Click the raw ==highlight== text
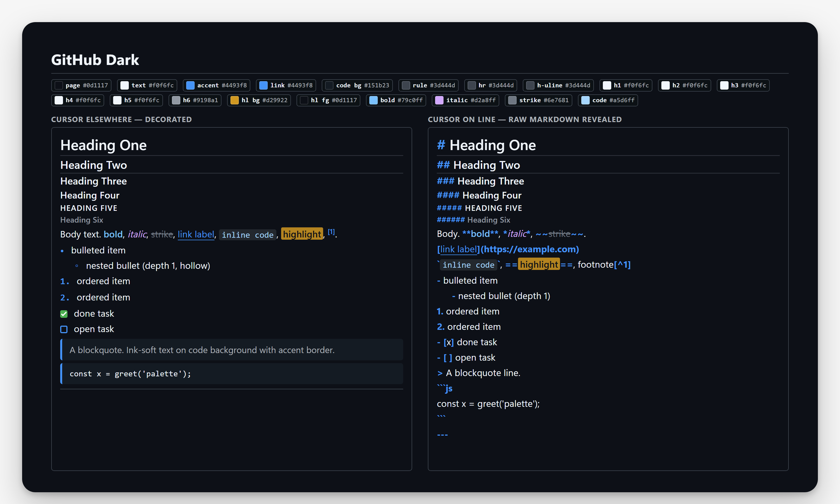840x504 pixels. [539, 265]
